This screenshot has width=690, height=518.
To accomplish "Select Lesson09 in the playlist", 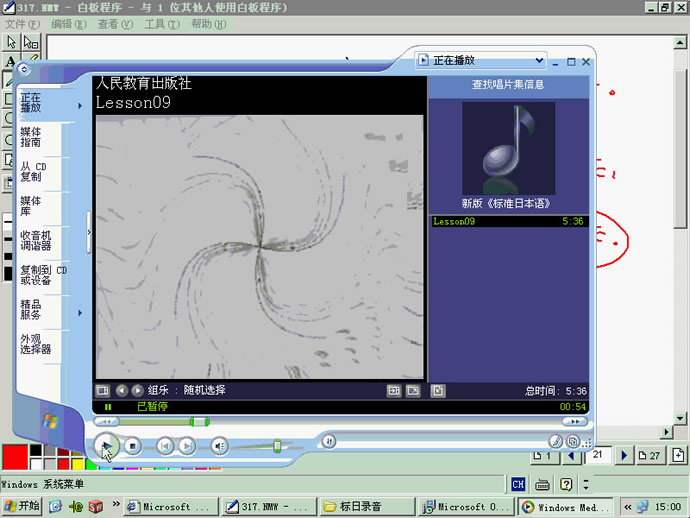I will pos(509,221).
